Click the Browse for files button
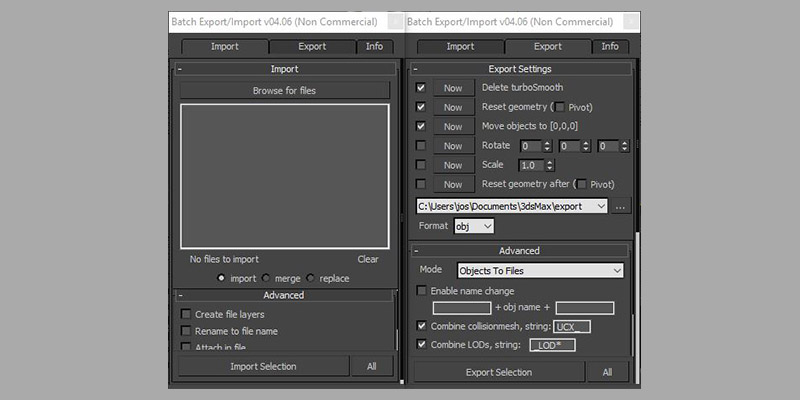The image size is (800, 400). click(284, 90)
